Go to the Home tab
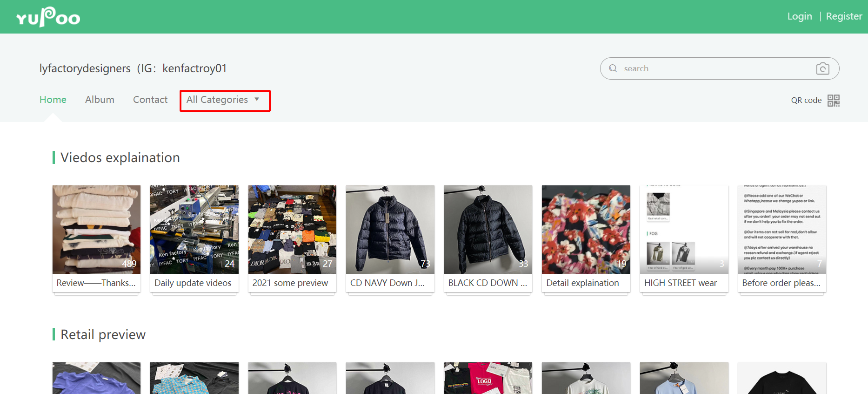Image resolution: width=868 pixels, height=394 pixels. pyautogui.click(x=53, y=100)
